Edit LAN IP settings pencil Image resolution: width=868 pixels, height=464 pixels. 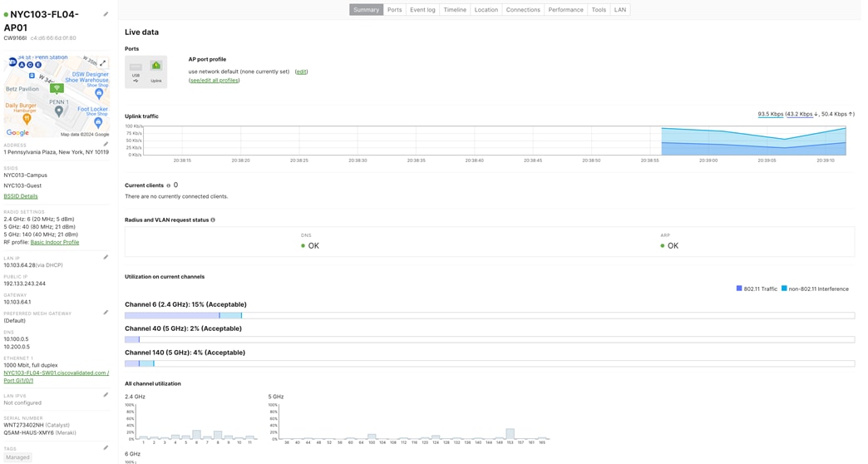click(106, 257)
